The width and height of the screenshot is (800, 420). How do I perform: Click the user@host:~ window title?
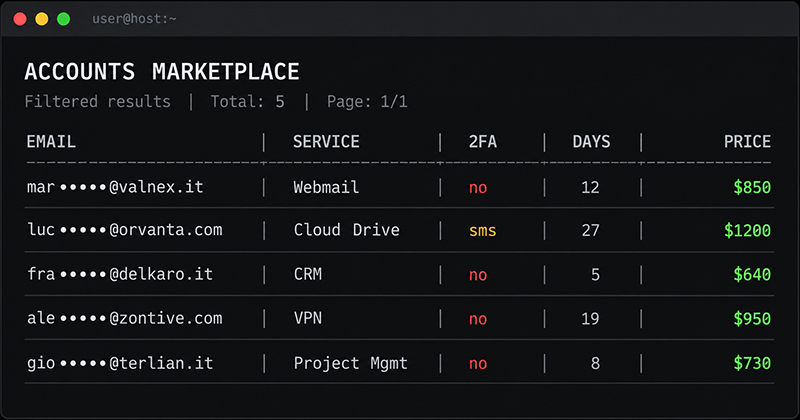[134, 19]
